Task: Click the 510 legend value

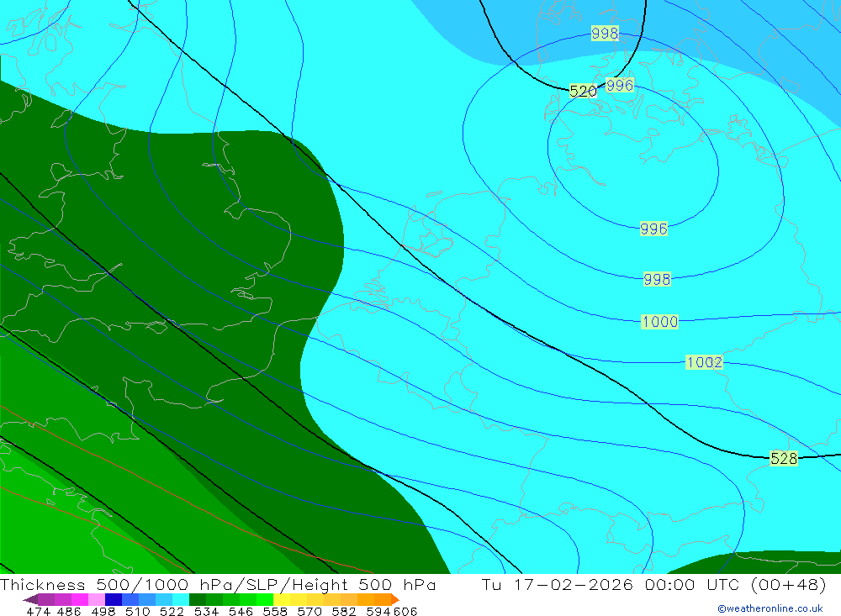Action: (x=138, y=611)
